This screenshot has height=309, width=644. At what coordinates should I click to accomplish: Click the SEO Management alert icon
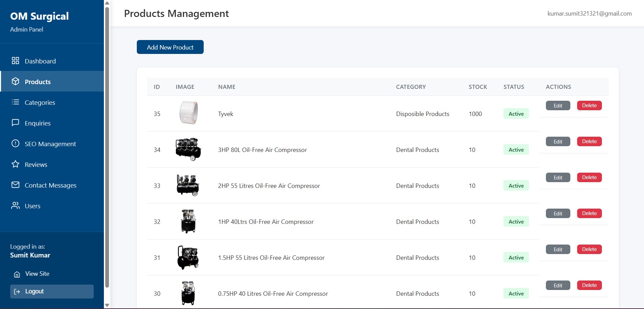(15, 143)
